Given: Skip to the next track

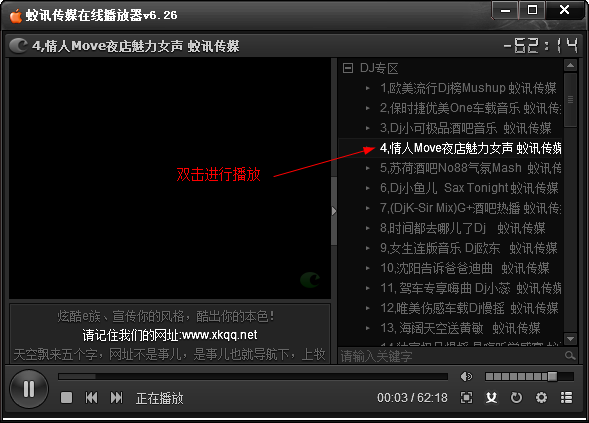Looking at the screenshot, I should [x=116, y=397].
